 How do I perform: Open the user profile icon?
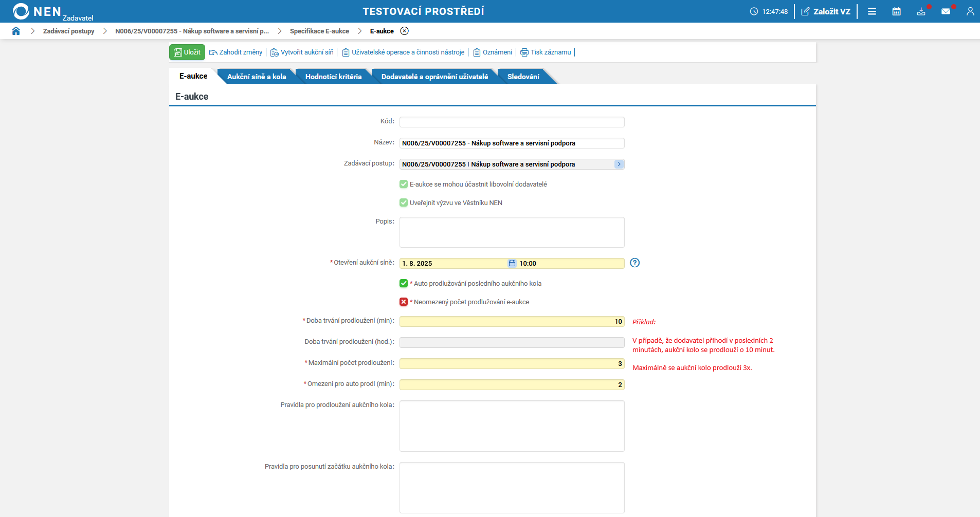tap(970, 11)
